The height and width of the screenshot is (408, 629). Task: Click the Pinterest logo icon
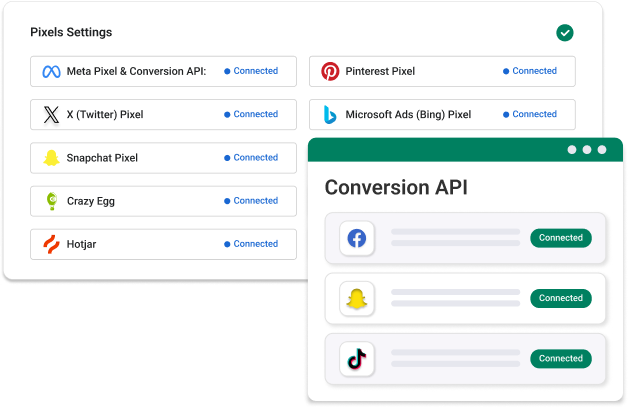click(330, 71)
